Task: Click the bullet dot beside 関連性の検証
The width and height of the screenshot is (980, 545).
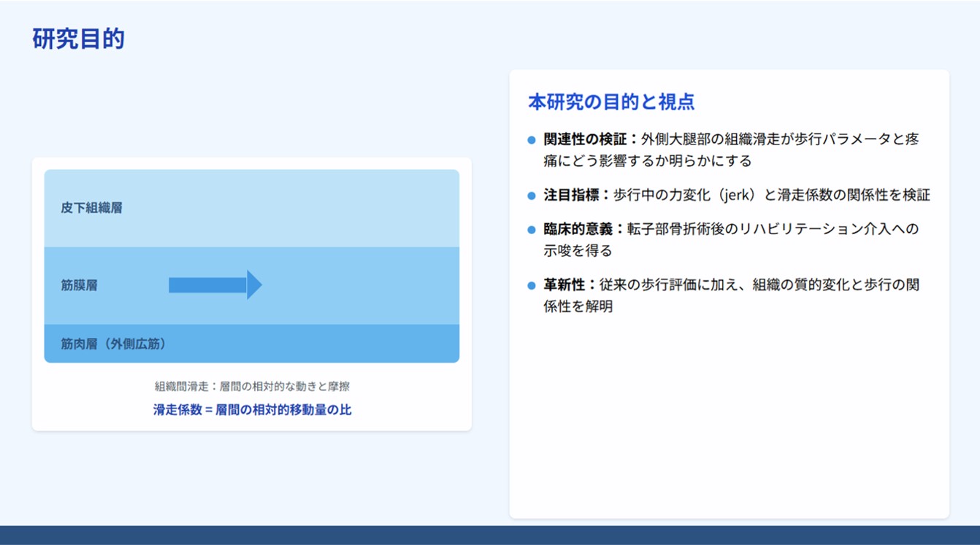Action: tap(532, 140)
